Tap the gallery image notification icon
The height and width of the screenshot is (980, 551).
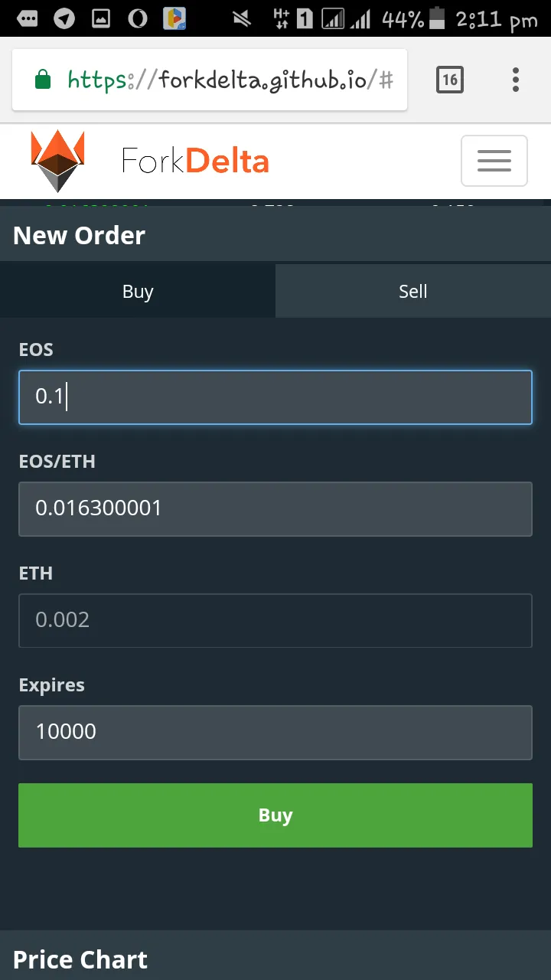coord(101,19)
